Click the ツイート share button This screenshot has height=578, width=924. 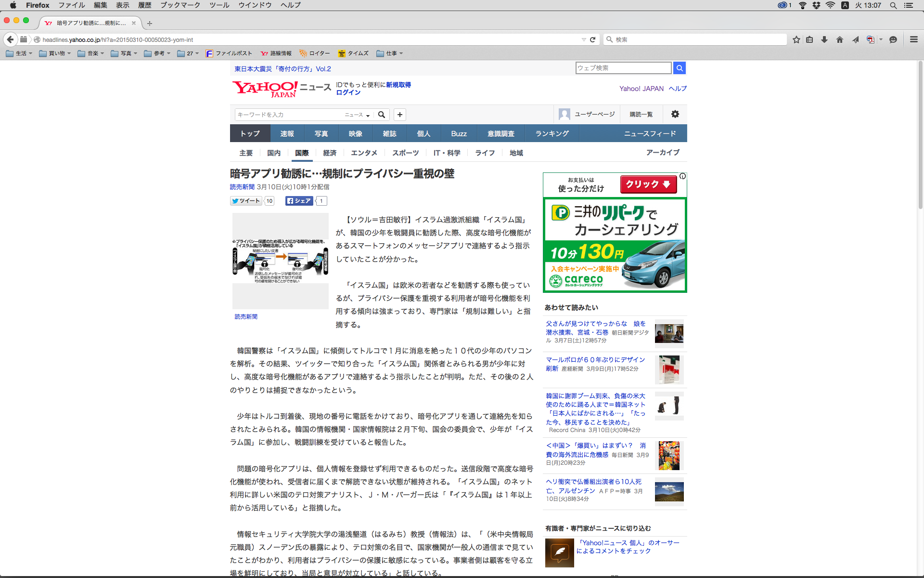coord(246,201)
